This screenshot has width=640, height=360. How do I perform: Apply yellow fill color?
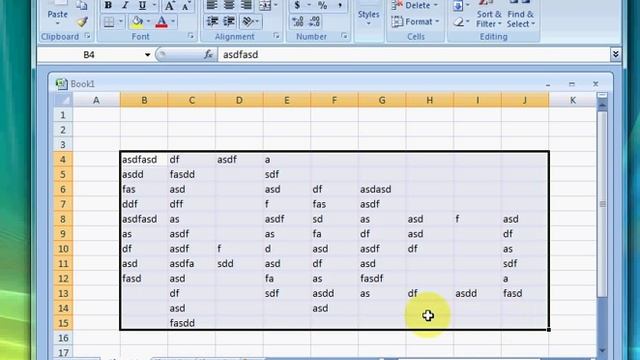tap(138, 22)
